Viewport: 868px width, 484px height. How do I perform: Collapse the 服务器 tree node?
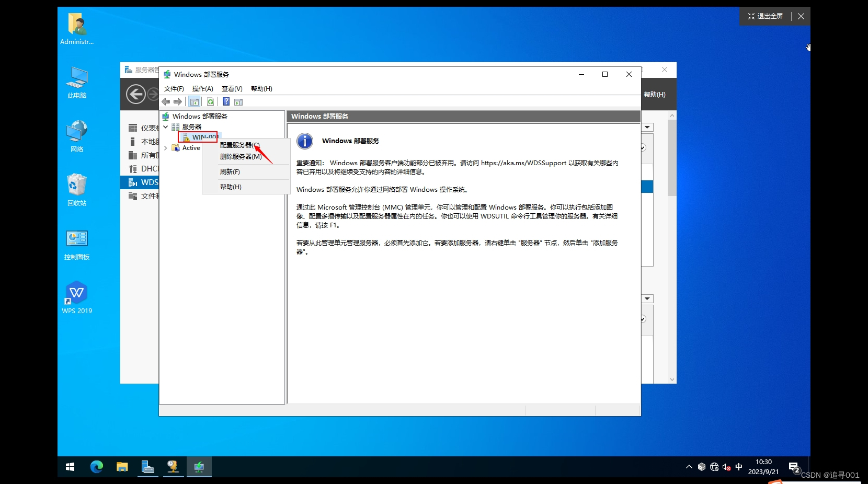[x=166, y=127]
